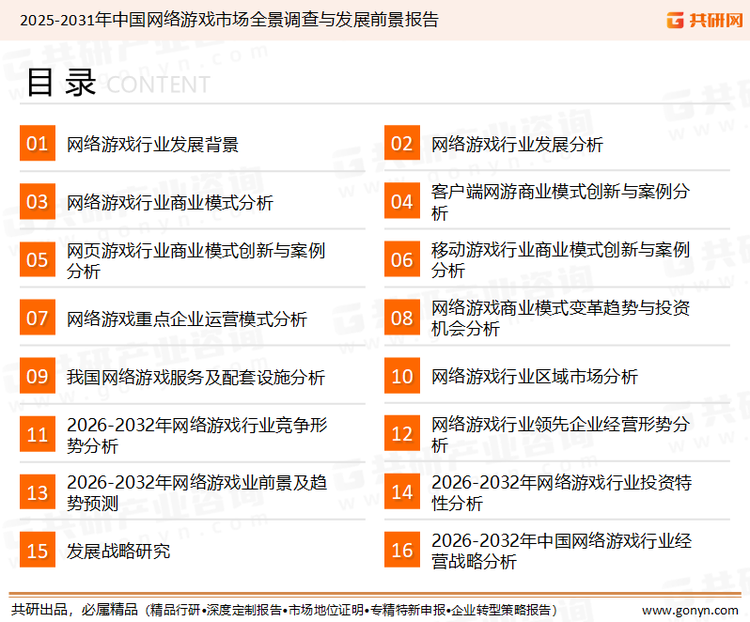Select chapter title 客户端网游商业模式创新与案例分析

pyautogui.click(x=560, y=202)
